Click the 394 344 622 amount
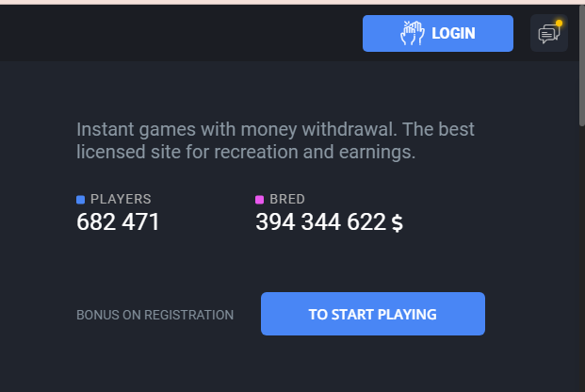585x392 pixels. coord(320,221)
